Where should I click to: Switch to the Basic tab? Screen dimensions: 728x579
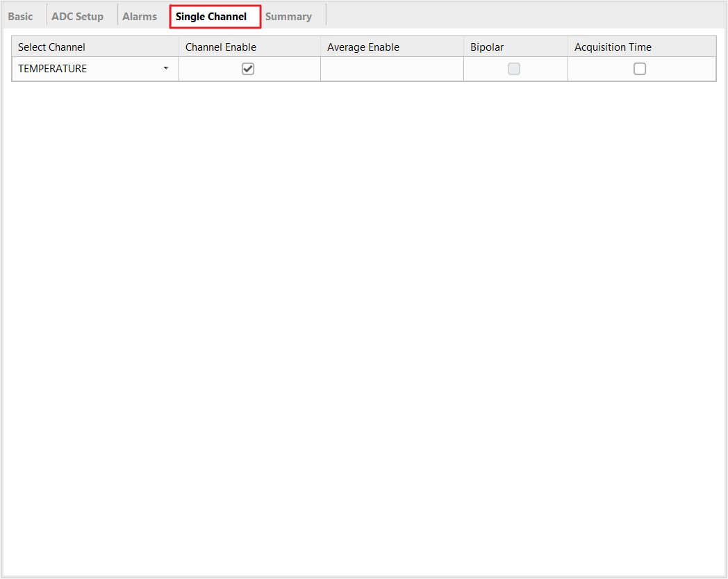[x=20, y=17]
